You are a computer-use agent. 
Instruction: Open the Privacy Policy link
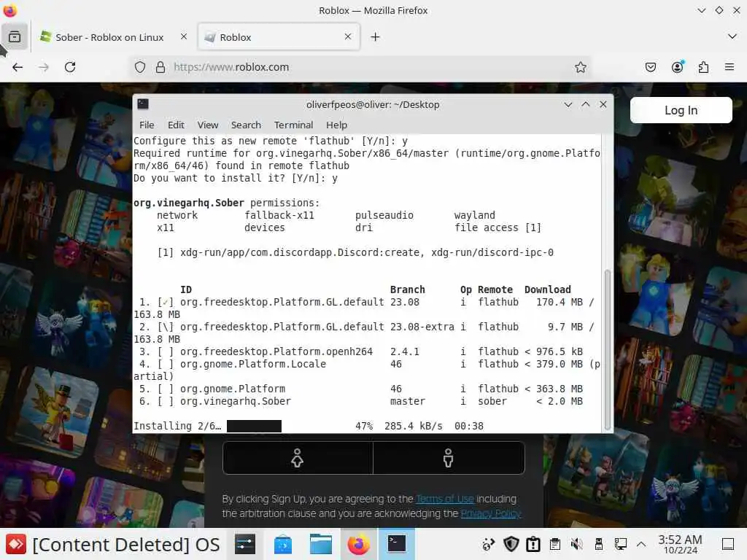[x=491, y=513]
